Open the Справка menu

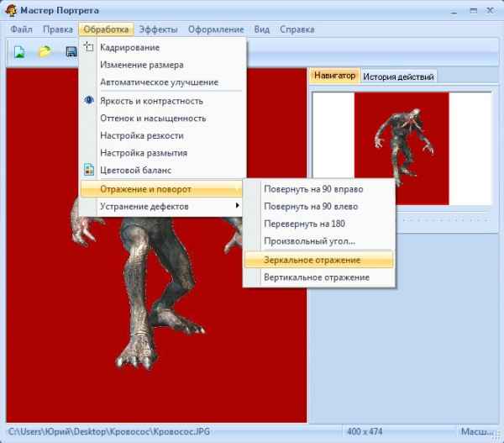(297, 29)
